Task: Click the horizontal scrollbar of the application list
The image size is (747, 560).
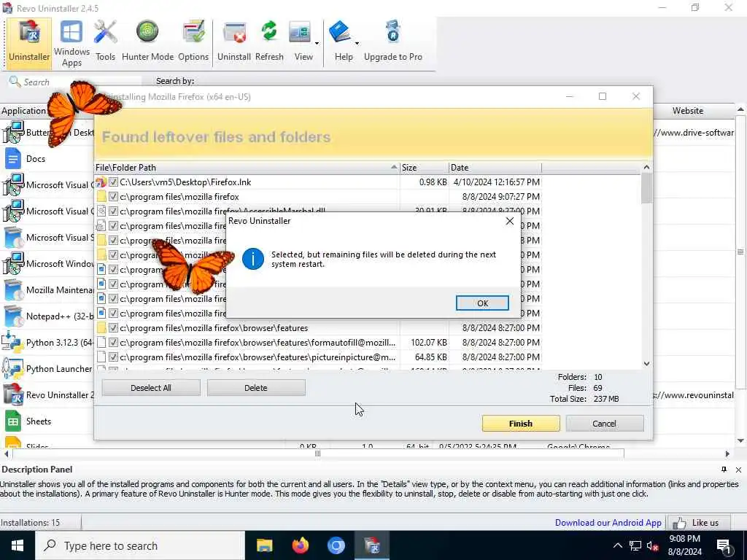Action: (317, 454)
